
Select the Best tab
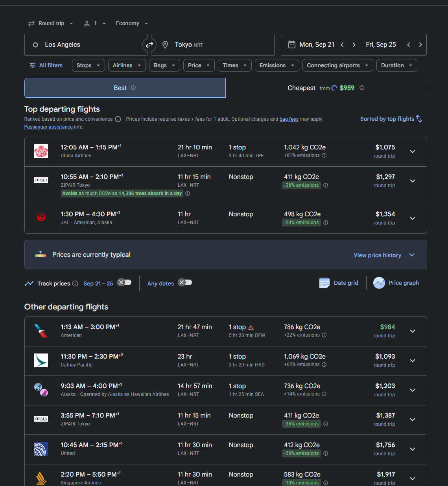(x=125, y=88)
